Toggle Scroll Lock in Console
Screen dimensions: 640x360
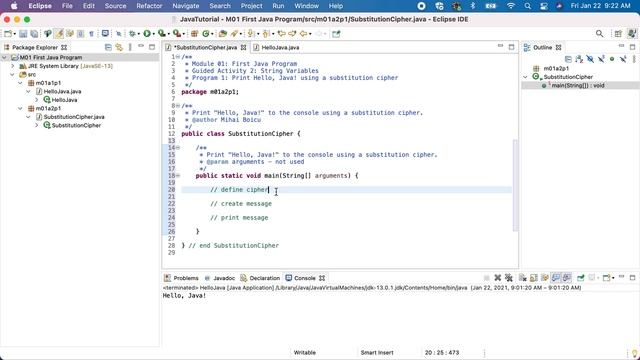point(533,278)
